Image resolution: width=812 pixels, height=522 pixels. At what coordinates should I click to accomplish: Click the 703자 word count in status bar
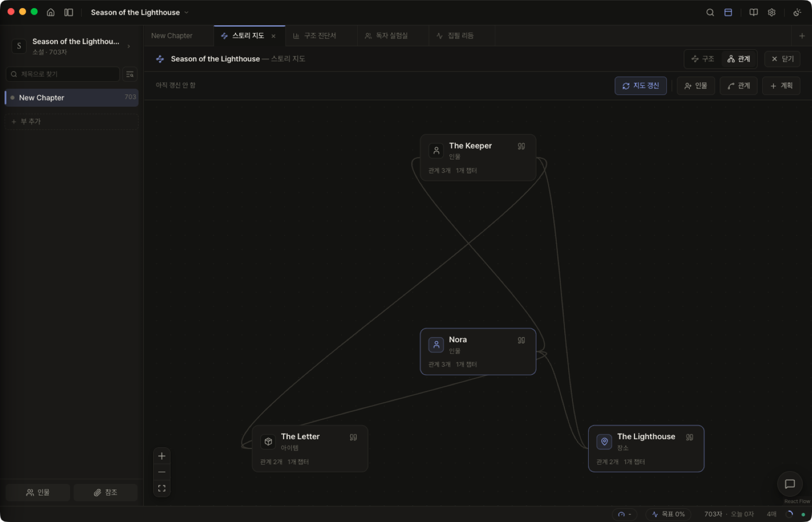[x=713, y=514]
